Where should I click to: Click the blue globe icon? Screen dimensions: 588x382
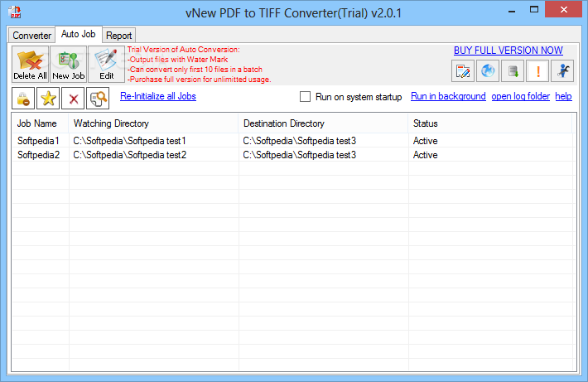pos(488,71)
